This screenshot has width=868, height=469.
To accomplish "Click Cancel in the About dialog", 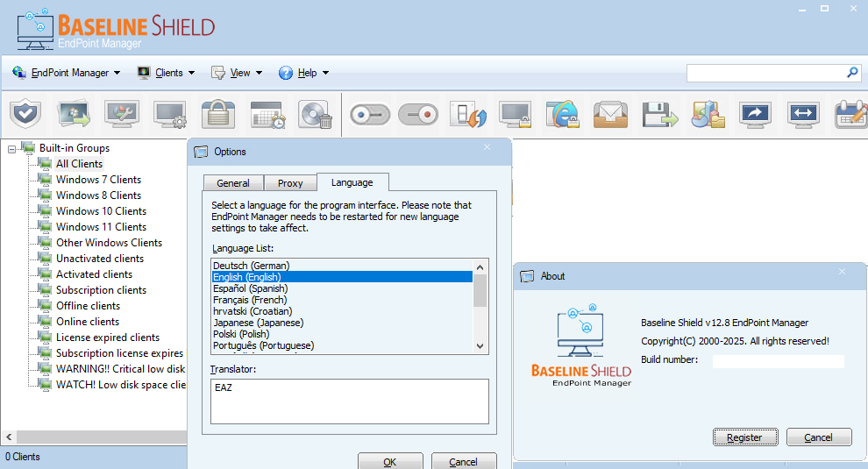I will tap(818, 437).
